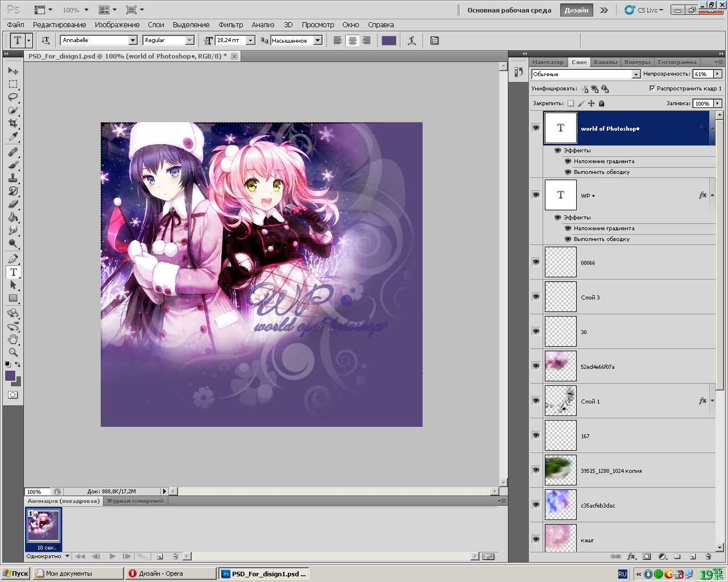This screenshot has width=728, height=582.
Task: Select the Healing Brush tool
Action: point(13,152)
